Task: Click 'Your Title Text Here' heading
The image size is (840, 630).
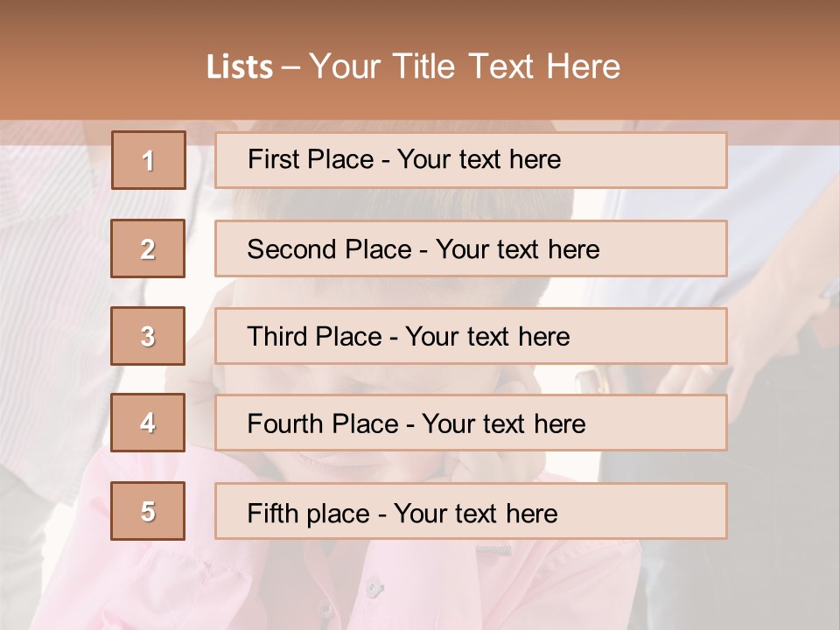Action: 465,66
